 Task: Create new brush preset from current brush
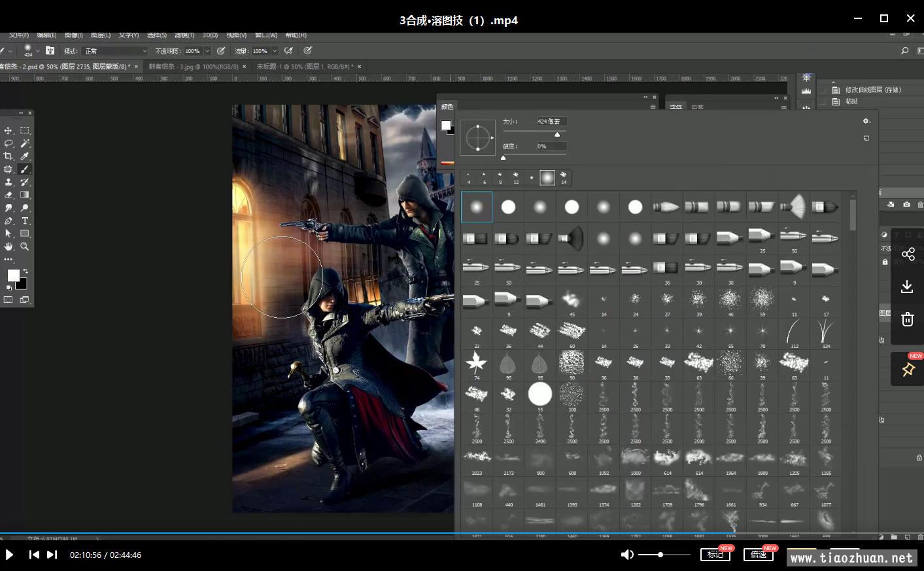coord(866,139)
